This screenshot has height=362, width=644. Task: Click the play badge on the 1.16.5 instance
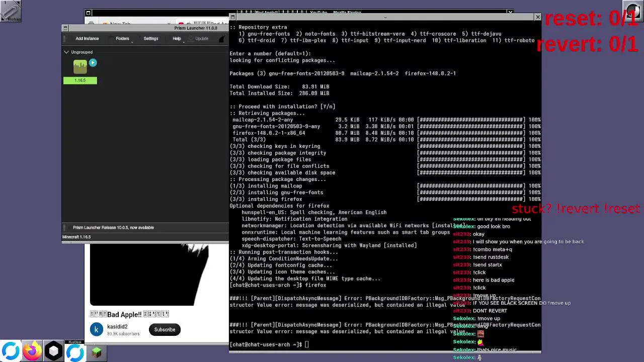pos(93,63)
